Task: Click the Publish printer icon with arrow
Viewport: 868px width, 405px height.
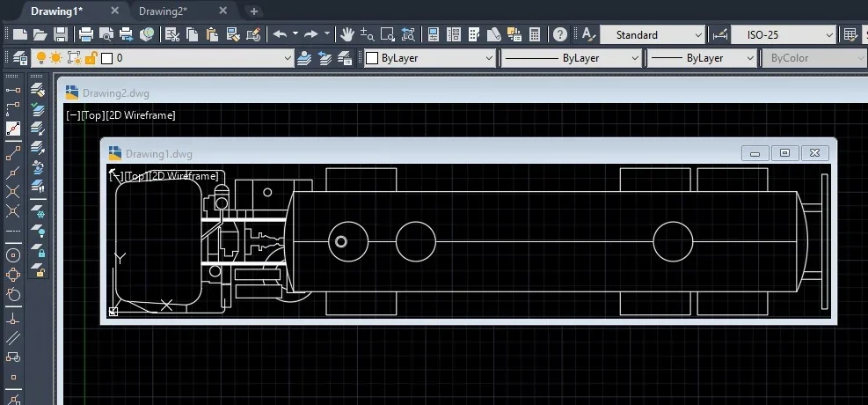Action: 127,34
